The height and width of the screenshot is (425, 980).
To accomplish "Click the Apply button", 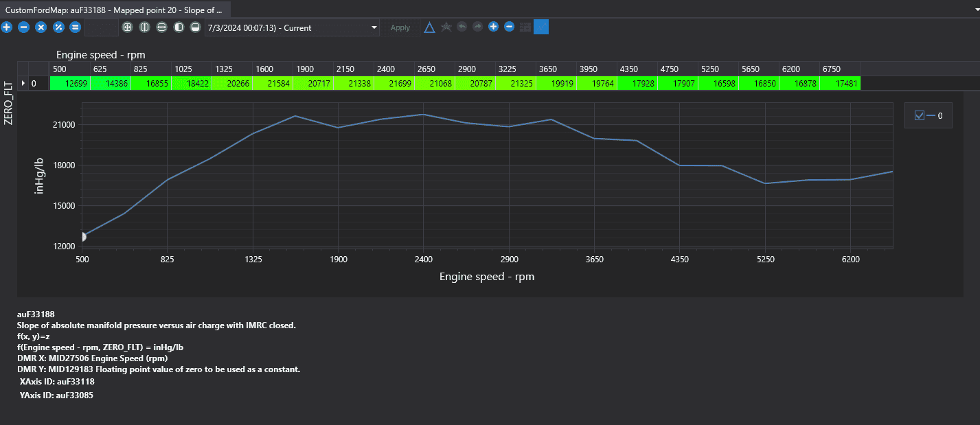I will tap(400, 27).
